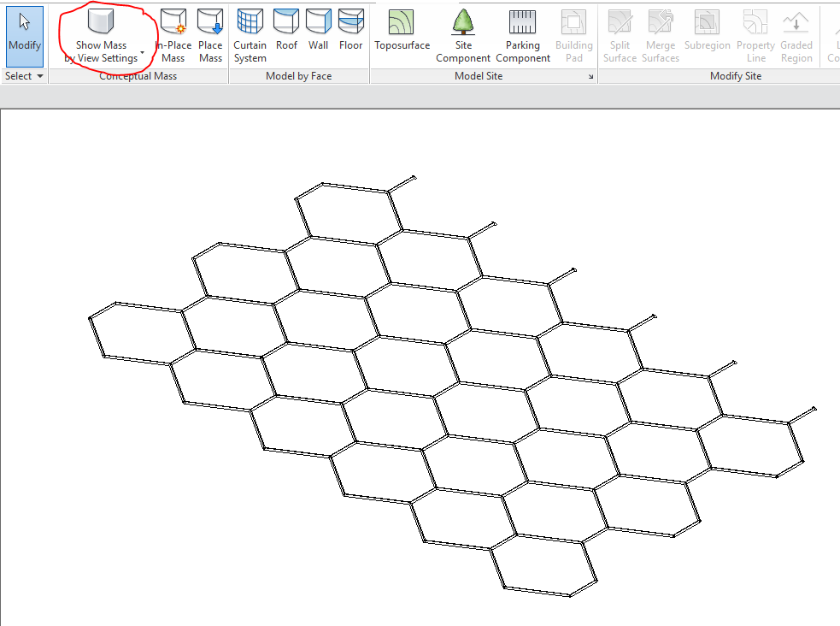Pick the Floor by face tool

pyautogui.click(x=351, y=30)
